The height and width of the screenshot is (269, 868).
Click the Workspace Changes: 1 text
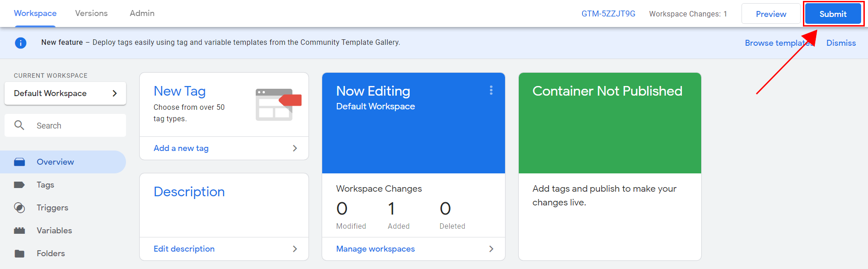[688, 14]
